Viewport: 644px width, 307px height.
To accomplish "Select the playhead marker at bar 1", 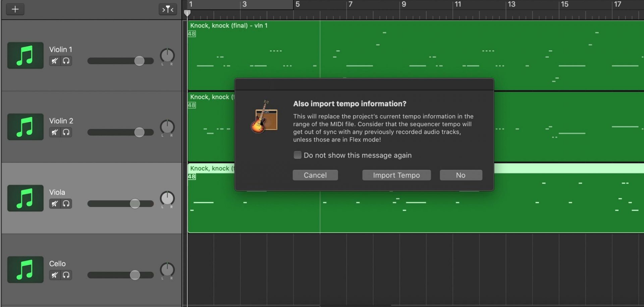I will click(x=187, y=13).
